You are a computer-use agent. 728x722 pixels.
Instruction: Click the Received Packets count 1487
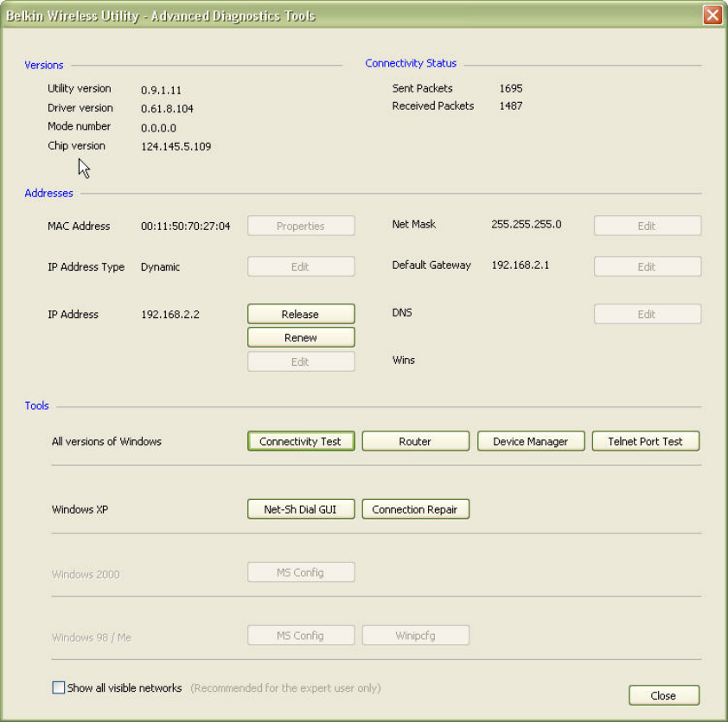(x=511, y=105)
